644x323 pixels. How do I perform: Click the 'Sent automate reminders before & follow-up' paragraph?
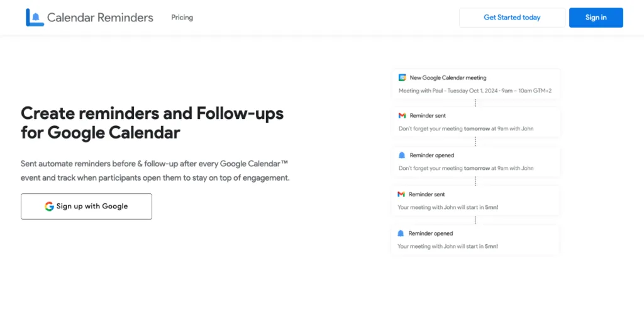[155, 171]
